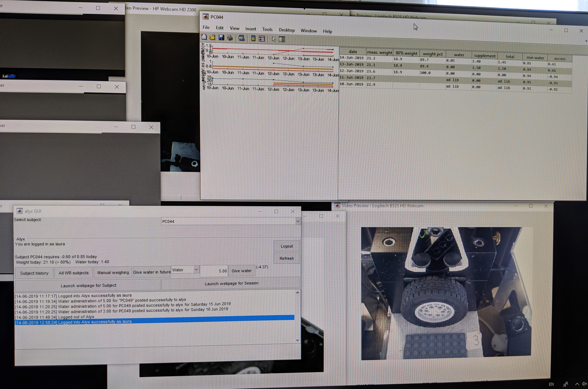The image size is (588, 389).
Task: Click Subject history button
Action: pyautogui.click(x=34, y=273)
